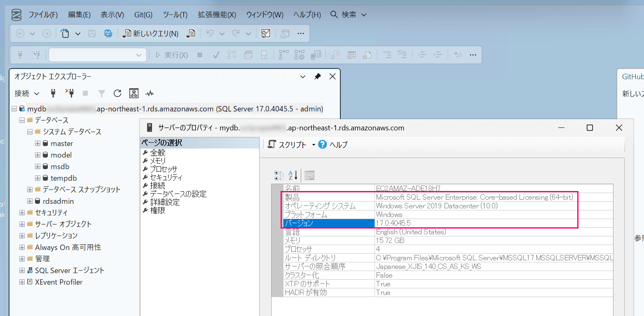
Task: Open the redo history dropdown arrow
Action: 248,34
